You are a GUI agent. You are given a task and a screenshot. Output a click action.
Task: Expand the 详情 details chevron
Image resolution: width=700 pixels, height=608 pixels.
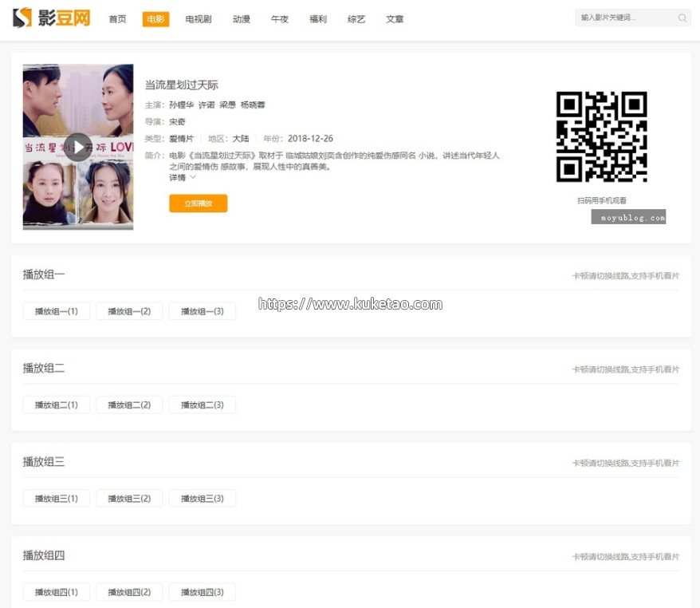(x=193, y=177)
